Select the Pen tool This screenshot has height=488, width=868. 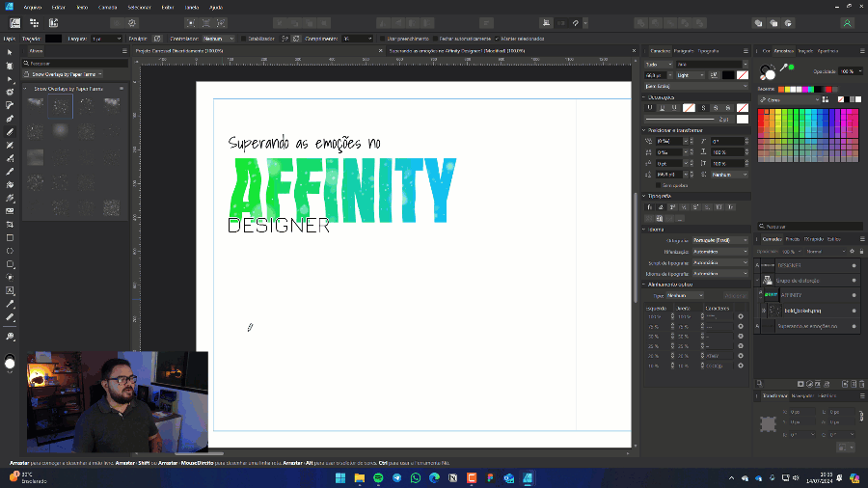(10, 119)
